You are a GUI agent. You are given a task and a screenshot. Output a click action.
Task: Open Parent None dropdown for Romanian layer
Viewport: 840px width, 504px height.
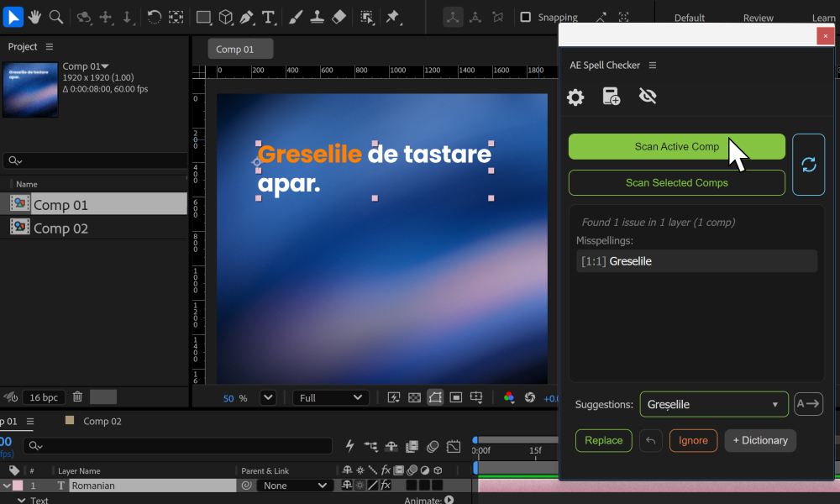click(295, 486)
